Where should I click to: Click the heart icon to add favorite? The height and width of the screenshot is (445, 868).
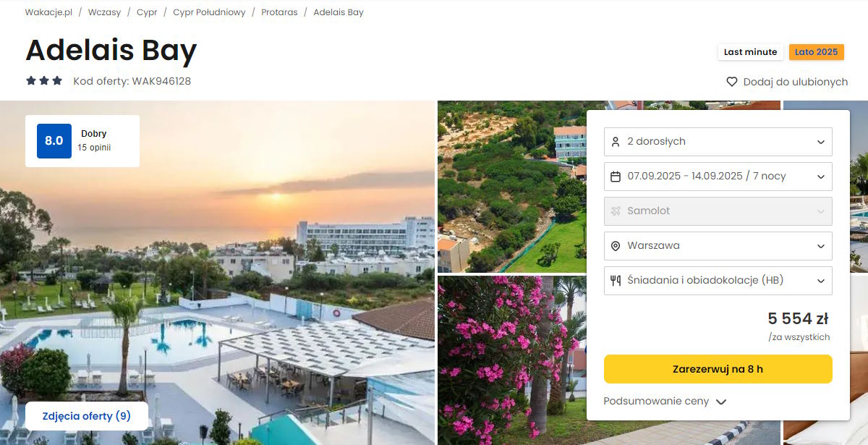(731, 82)
